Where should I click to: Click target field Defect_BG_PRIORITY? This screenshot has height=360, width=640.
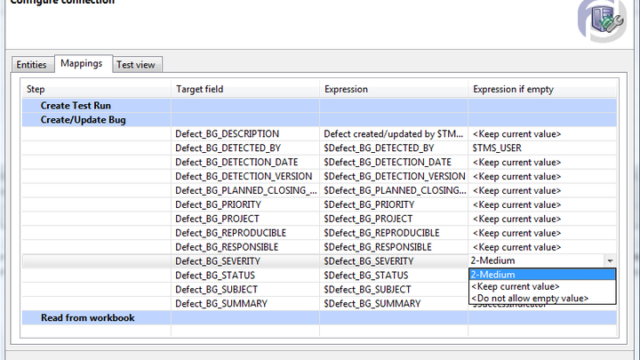tap(218, 204)
